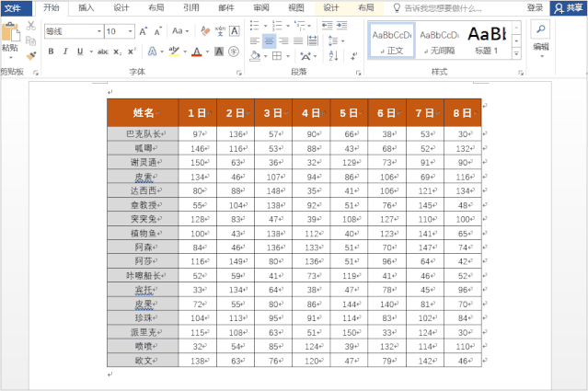Image resolution: width=588 pixels, height=391 pixels.
Task: Open numbering list dropdown arrow
Action: pyautogui.click(x=288, y=26)
